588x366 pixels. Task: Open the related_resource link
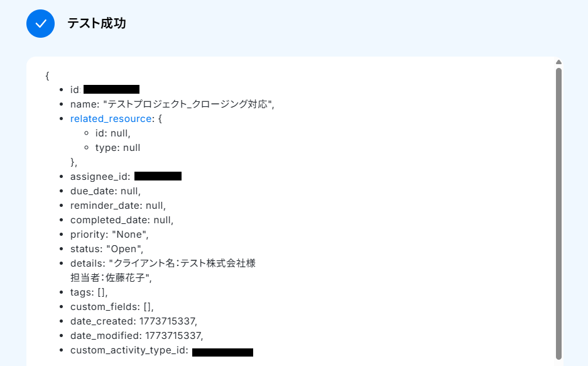[x=111, y=119]
